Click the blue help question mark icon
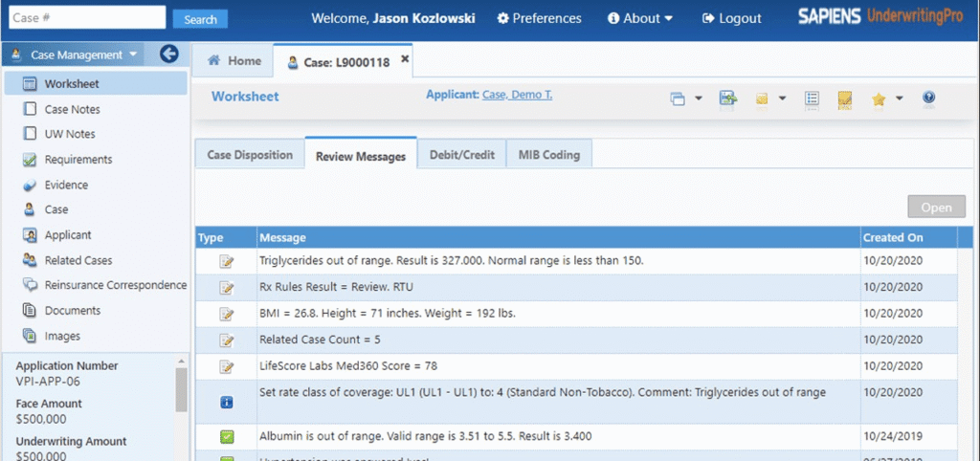This screenshot has height=461, width=980. tap(927, 98)
